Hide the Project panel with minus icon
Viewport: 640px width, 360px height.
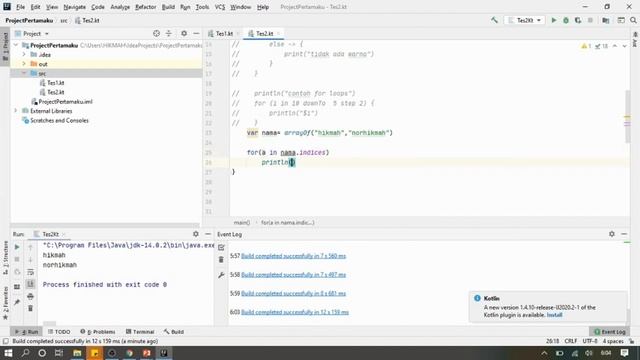coord(196,33)
